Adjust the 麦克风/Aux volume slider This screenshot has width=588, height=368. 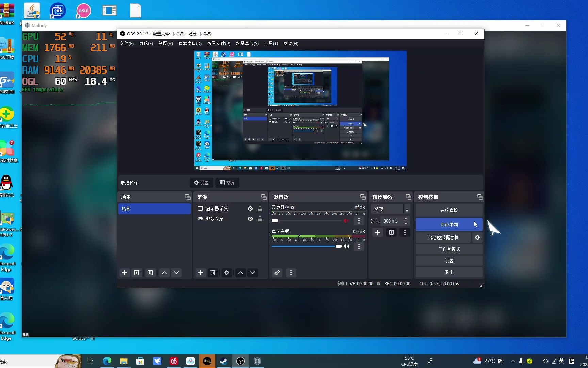coord(307,221)
